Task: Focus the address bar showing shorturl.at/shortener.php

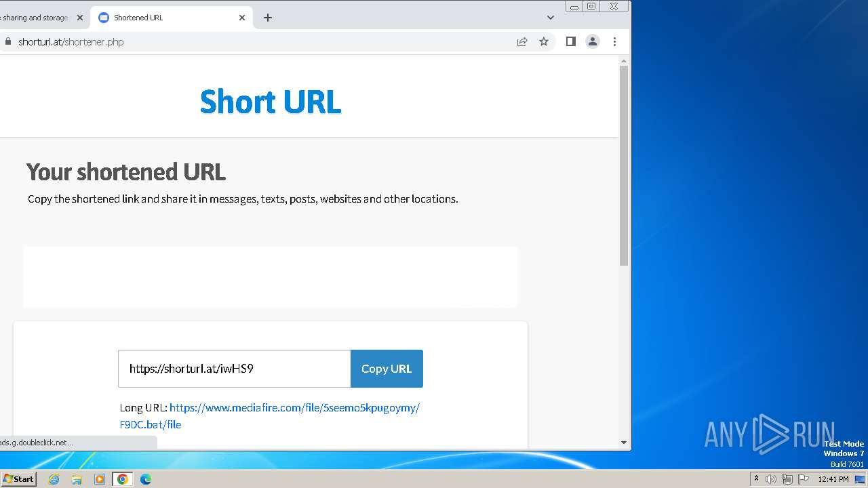Action: point(264,41)
